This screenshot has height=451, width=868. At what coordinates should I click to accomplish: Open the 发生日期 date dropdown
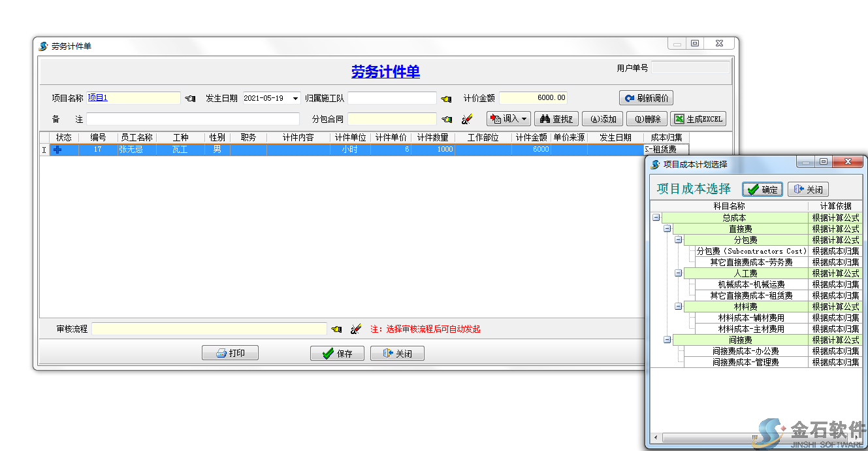[x=295, y=97]
